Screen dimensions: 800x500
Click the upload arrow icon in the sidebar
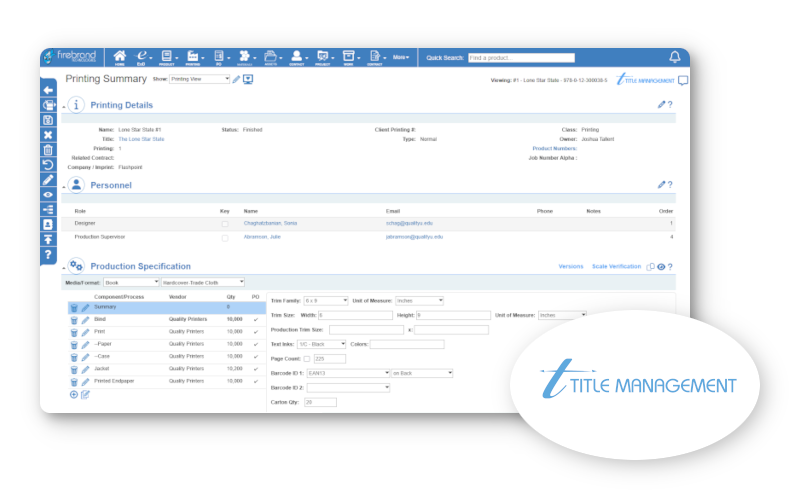coord(48,239)
